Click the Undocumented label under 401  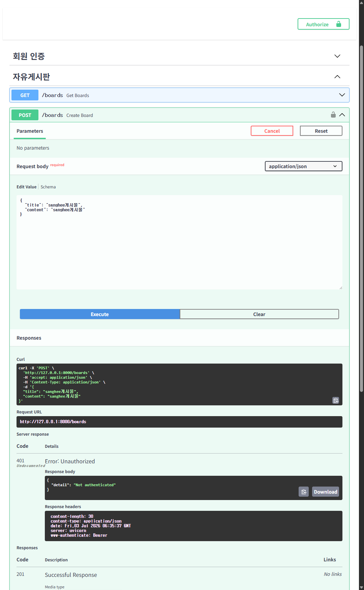31,466
